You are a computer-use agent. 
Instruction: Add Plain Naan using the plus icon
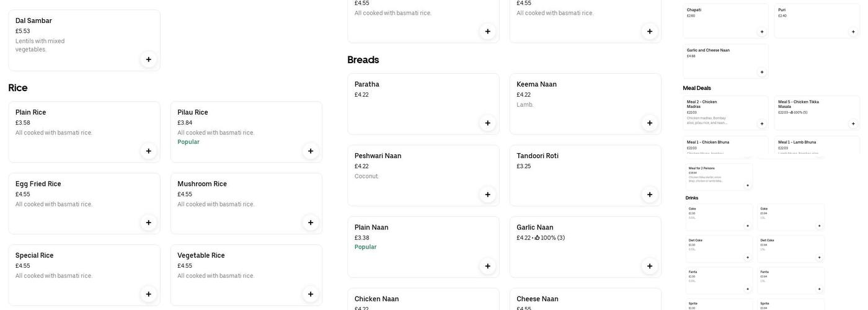point(488,266)
